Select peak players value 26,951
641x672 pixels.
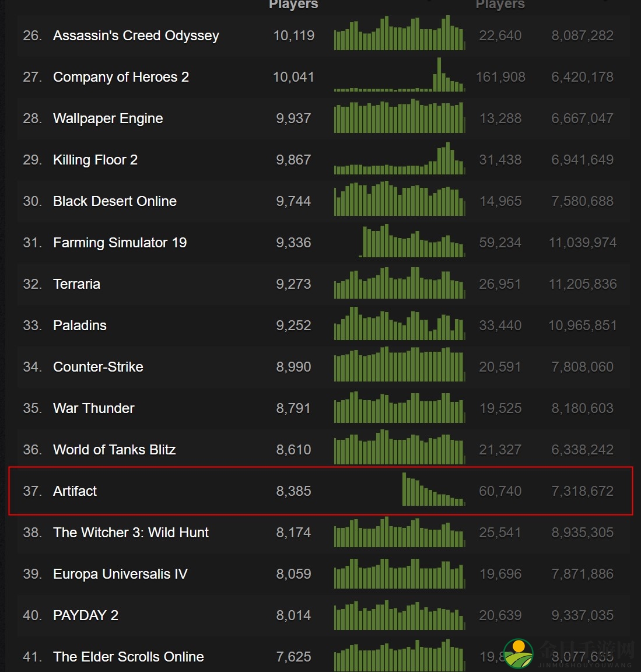pyautogui.click(x=500, y=284)
